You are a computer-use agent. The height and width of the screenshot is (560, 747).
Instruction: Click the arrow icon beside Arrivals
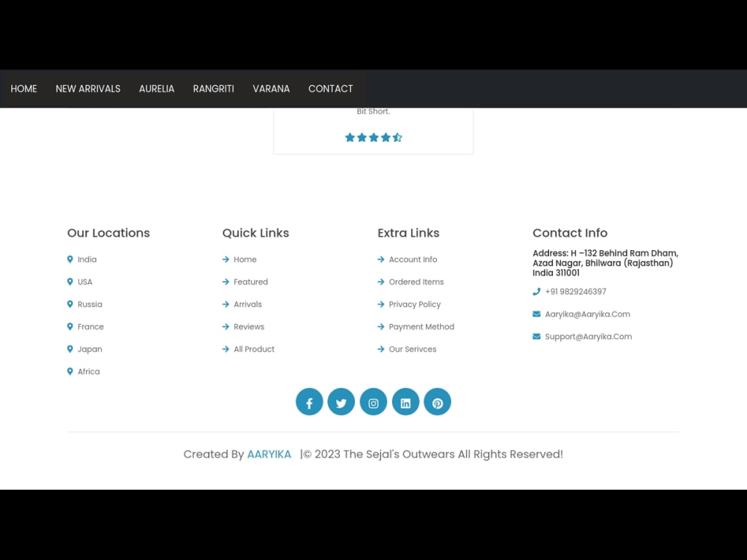(226, 305)
